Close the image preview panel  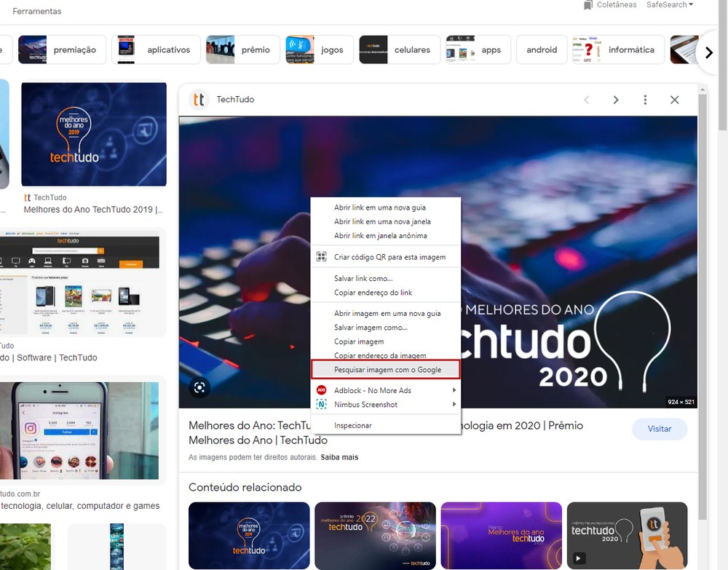coord(674,100)
